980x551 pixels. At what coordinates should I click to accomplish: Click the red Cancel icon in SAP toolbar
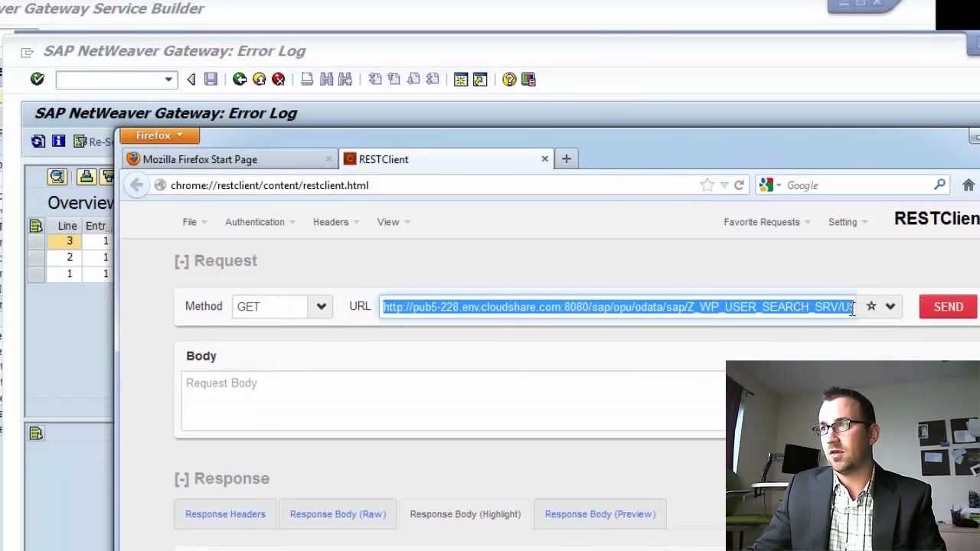279,79
